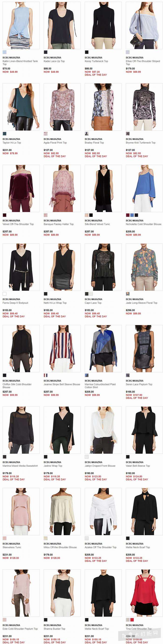Open Ferris Deep-V Bodysuit product link
163x644 pixels.
tap(15, 303)
